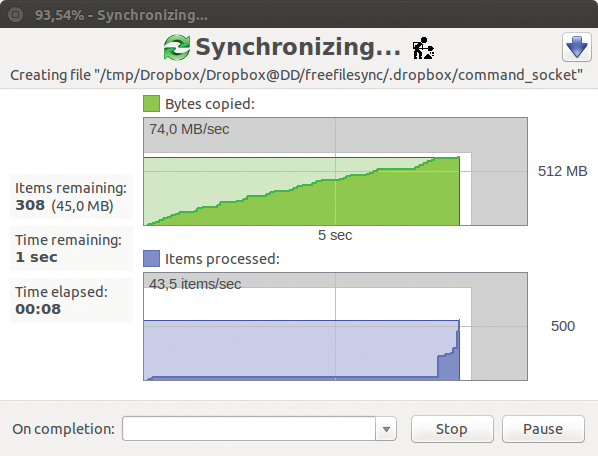Click the "Time remaining: 1 sec" value
The height and width of the screenshot is (456, 598).
pyautogui.click(x=36, y=257)
